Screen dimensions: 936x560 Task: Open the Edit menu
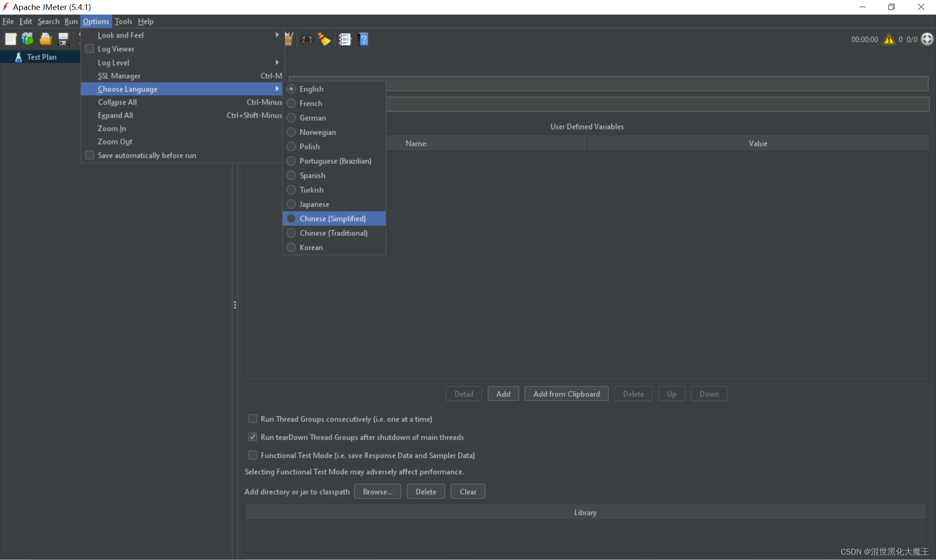[25, 21]
